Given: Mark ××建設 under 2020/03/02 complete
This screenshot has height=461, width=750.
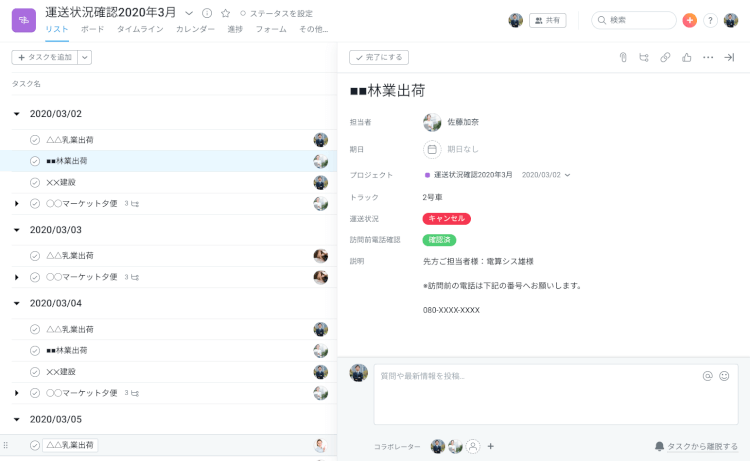Looking at the screenshot, I should 35,182.
